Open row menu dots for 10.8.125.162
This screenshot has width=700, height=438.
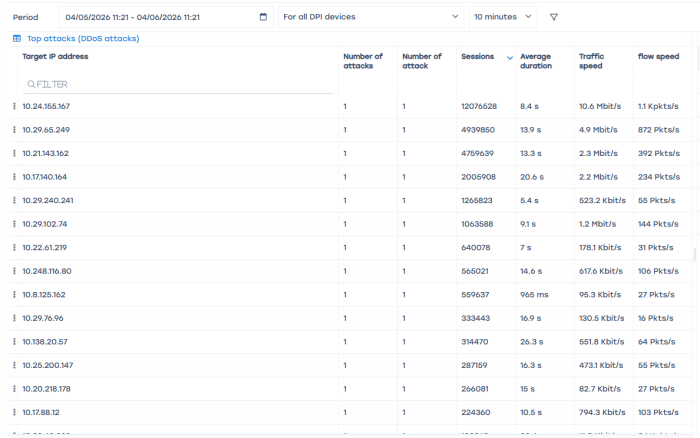pos(14,295)
